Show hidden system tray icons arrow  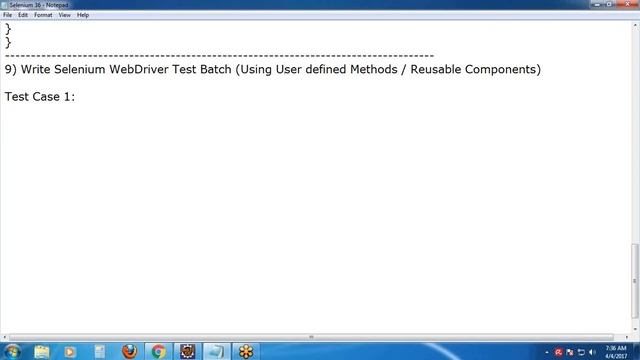pos(547,352)
